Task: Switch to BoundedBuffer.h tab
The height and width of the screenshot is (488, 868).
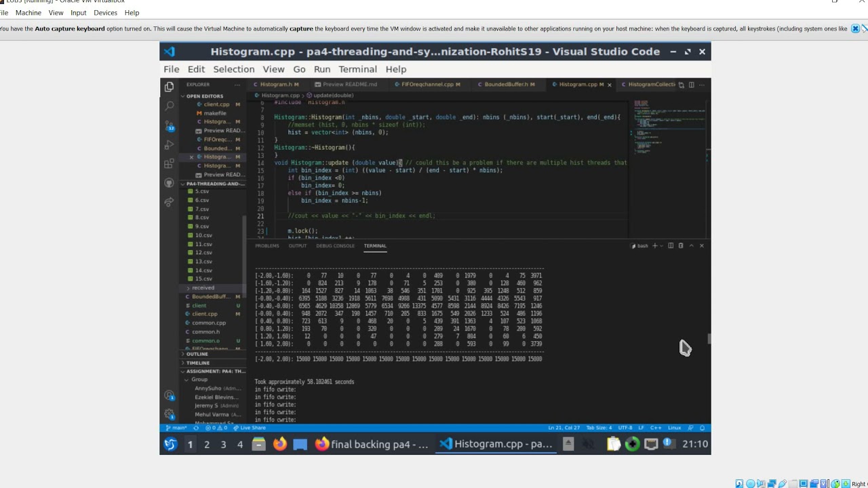Action: [x=509, y=85]
